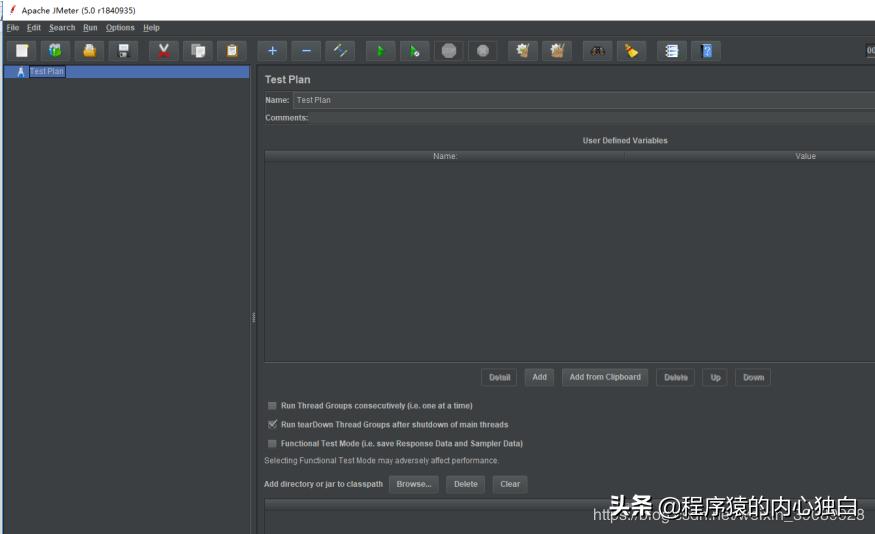This screenshot has height=534, width=875.
Task: Open the Edit menu
Action: (x=33, y=27)
